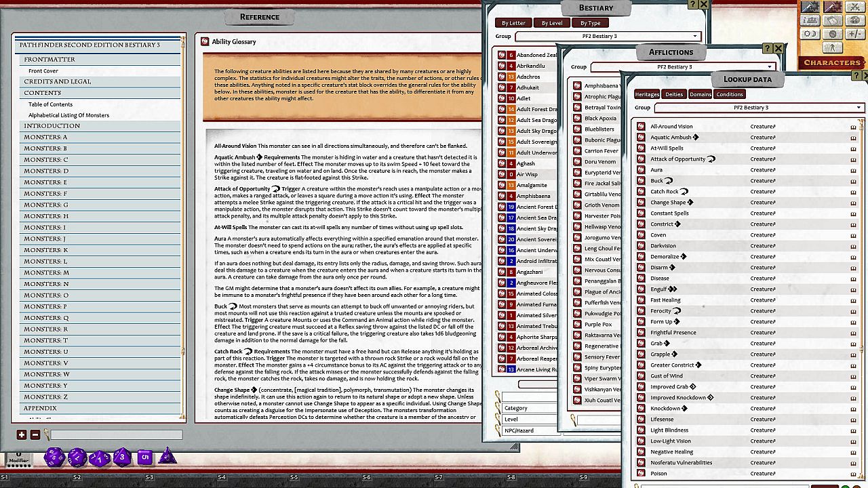Switch to the Conditions tab in Lookup Data

point(730,94)
